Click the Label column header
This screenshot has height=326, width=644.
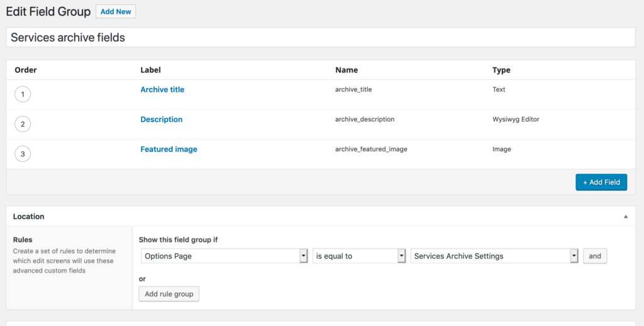pyautogui.click(x=150, y=70)
